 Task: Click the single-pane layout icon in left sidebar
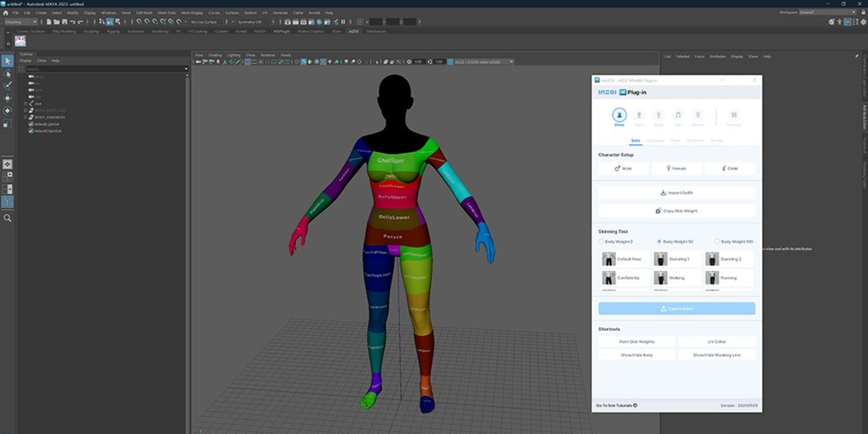[7, 164]
